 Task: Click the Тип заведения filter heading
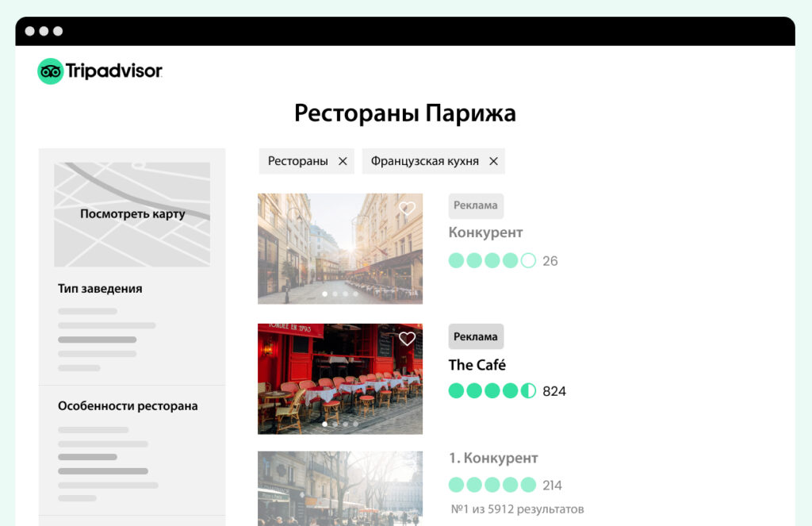click(100, 289)
